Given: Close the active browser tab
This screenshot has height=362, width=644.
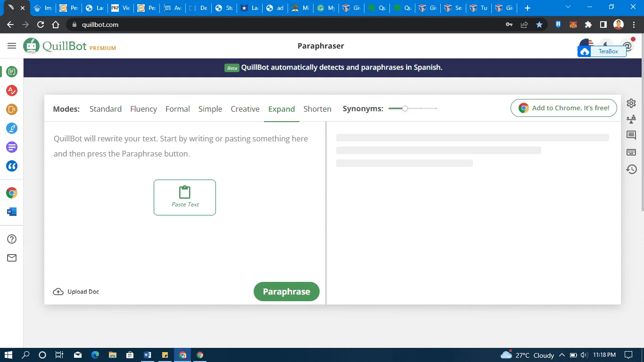Looking at the screenshot, I should click(x=22, y=8).
